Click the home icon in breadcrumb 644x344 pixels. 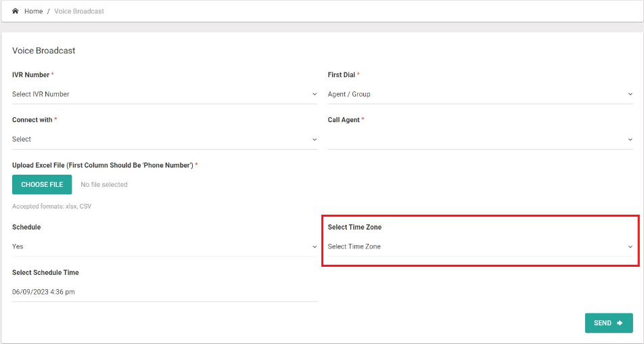point(15,11)
